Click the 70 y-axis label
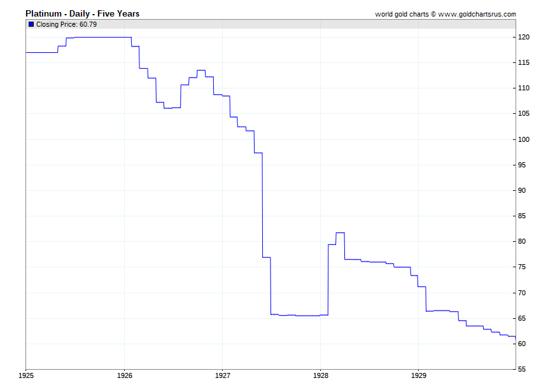 coord(522,293)
